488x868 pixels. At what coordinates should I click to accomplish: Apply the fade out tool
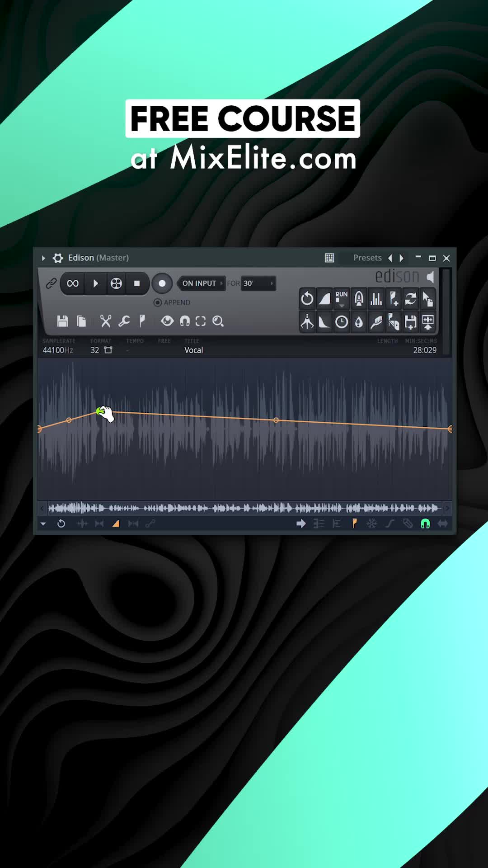(324, 322)
